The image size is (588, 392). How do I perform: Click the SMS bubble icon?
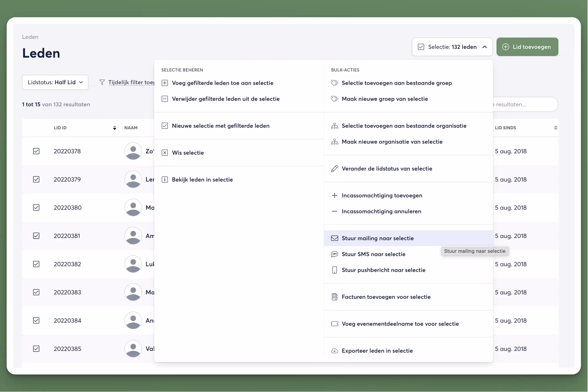coord(334,254)
